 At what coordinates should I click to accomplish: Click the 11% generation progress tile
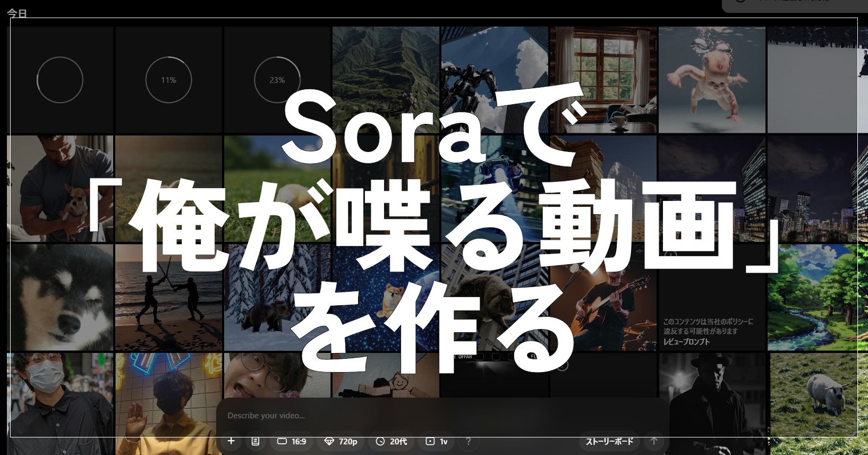168,80
